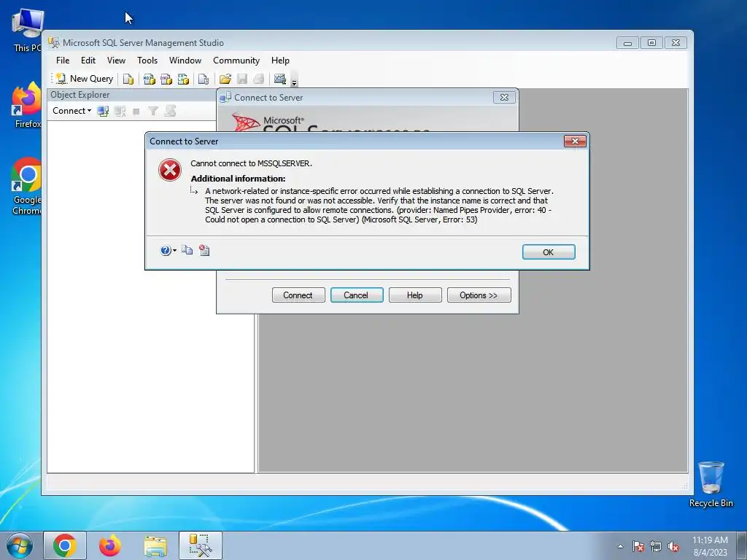Click the Action Center flag tray icon
This screenshot has height=560, width=747.
(638, 546)
